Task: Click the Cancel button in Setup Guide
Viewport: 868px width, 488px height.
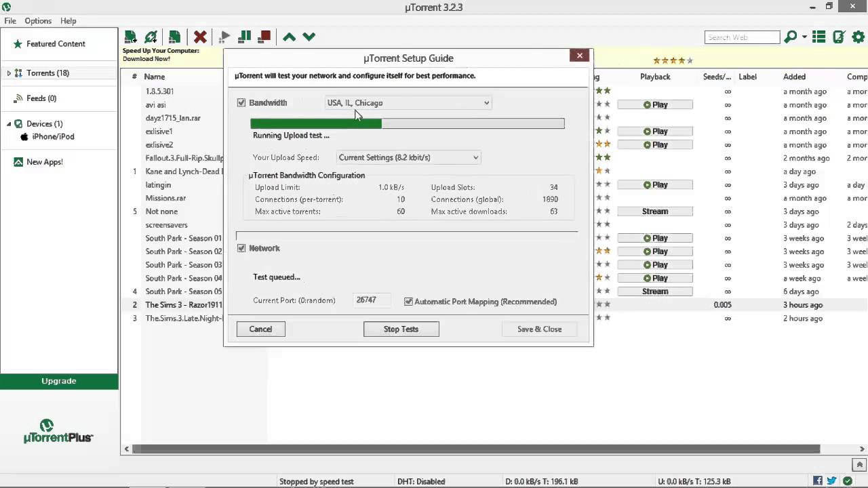Action: tap(260, 329)
